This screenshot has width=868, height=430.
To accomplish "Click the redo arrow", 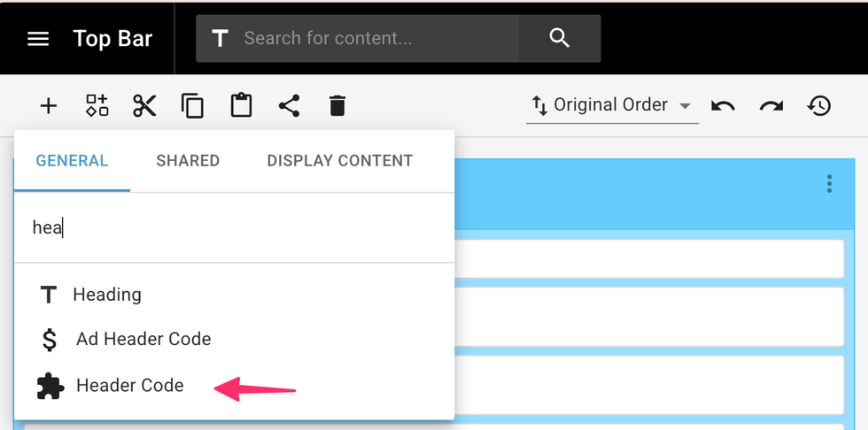I will pos(771,106).
